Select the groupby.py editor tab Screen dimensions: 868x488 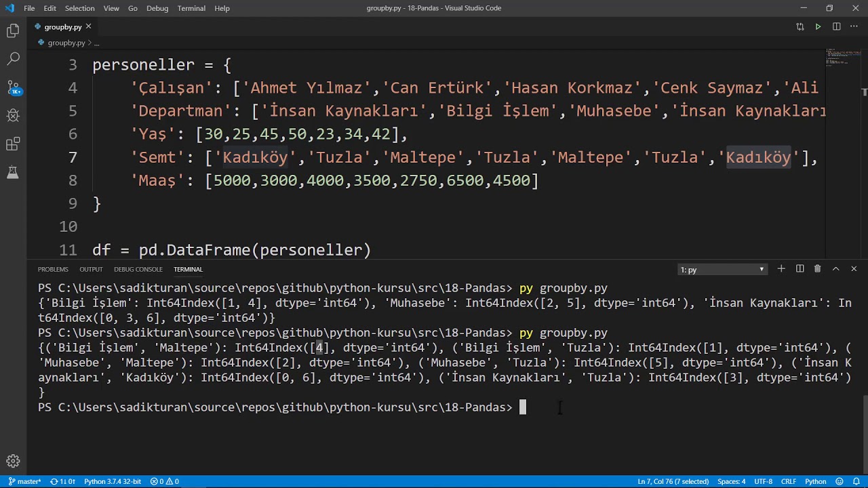(x=63, y=27)
